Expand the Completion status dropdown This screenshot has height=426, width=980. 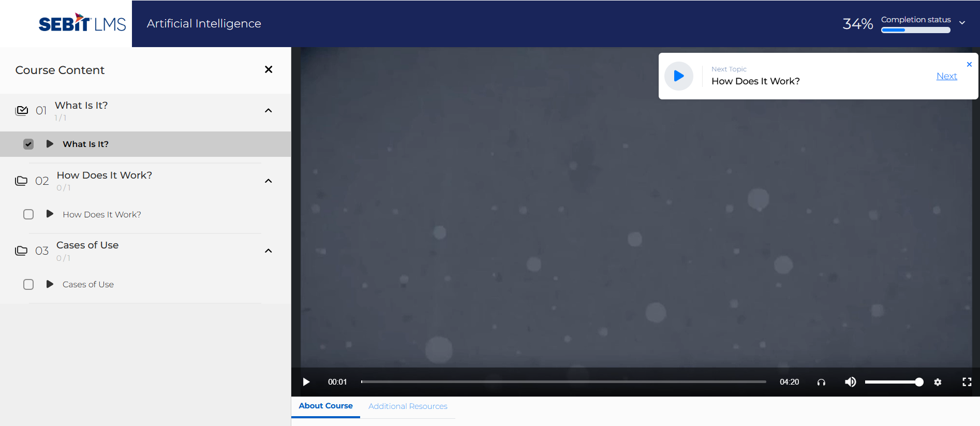[962, 23]
